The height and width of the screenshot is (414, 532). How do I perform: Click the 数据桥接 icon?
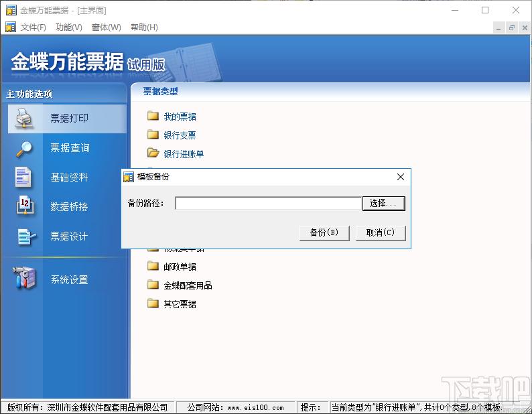(x=25, y=205)
